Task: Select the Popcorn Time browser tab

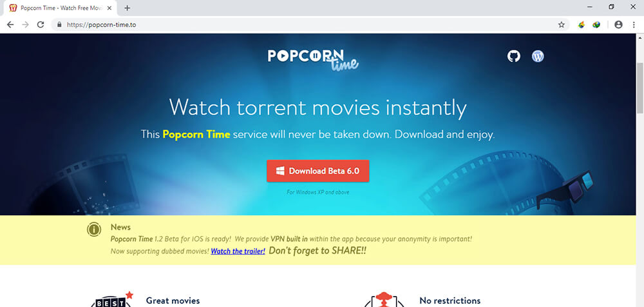Action: pyautogui.click(x=61, y=8)
